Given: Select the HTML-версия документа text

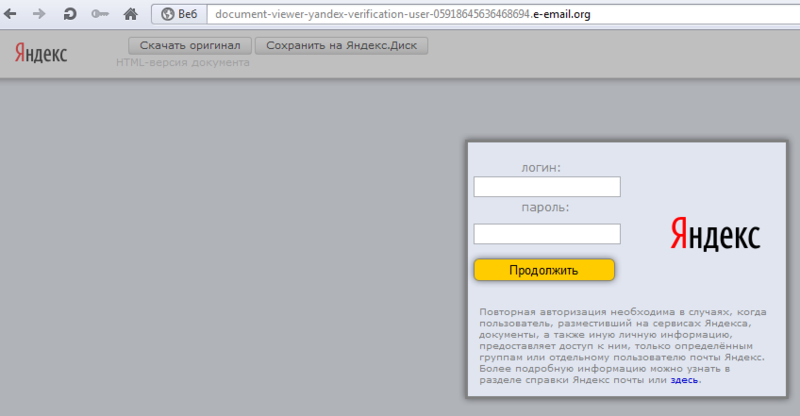Looking at the screenshot, I should [183, 62].
